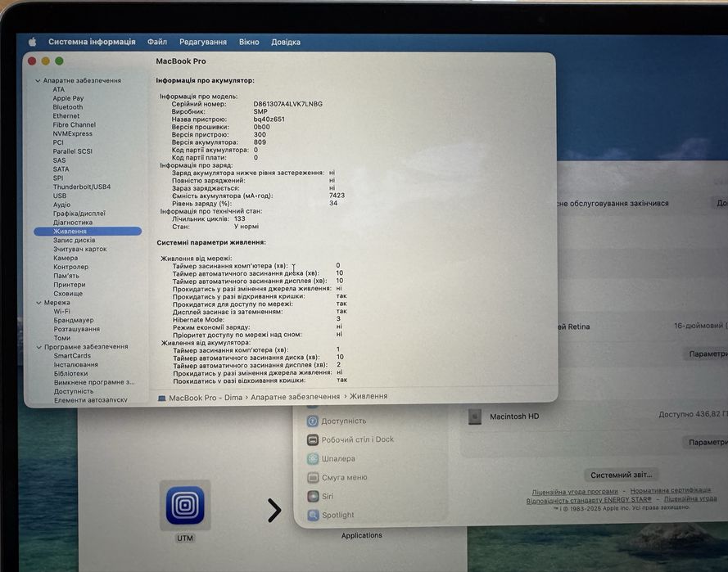728x572 pixels.
Task: Select Fibre Channel in the sidebar
Action: click(x=75, y=124)
